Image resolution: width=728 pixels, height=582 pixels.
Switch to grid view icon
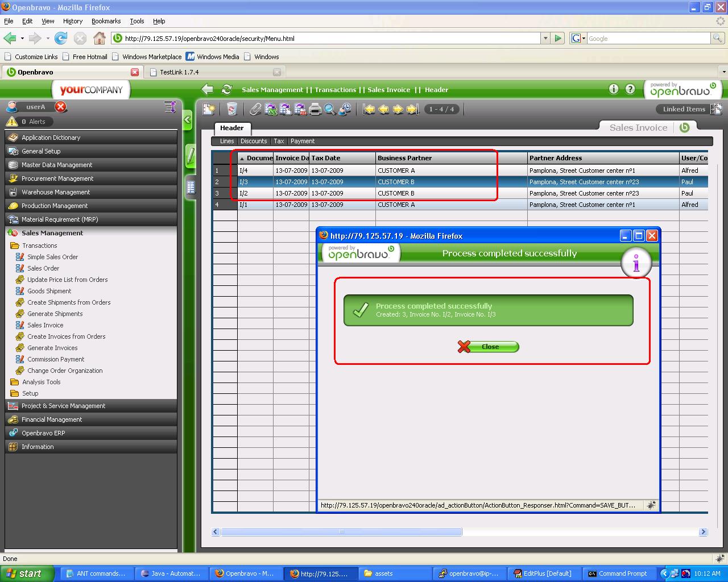pos(191,186)
